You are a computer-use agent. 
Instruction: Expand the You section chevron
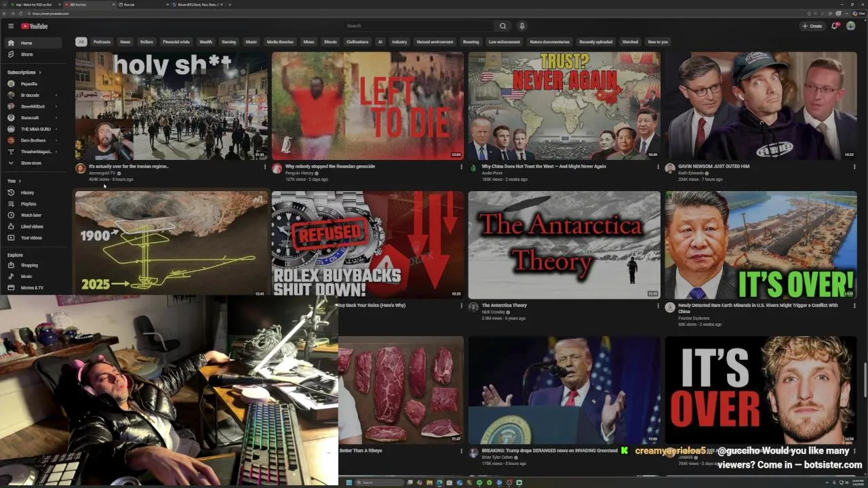coord(20,181)
